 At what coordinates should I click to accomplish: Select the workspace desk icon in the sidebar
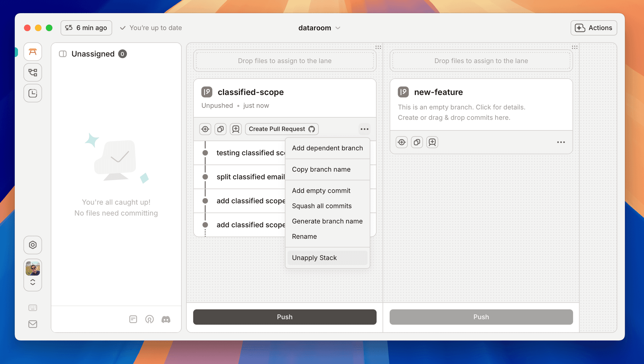pyautogui.click(x=32, y=52)
